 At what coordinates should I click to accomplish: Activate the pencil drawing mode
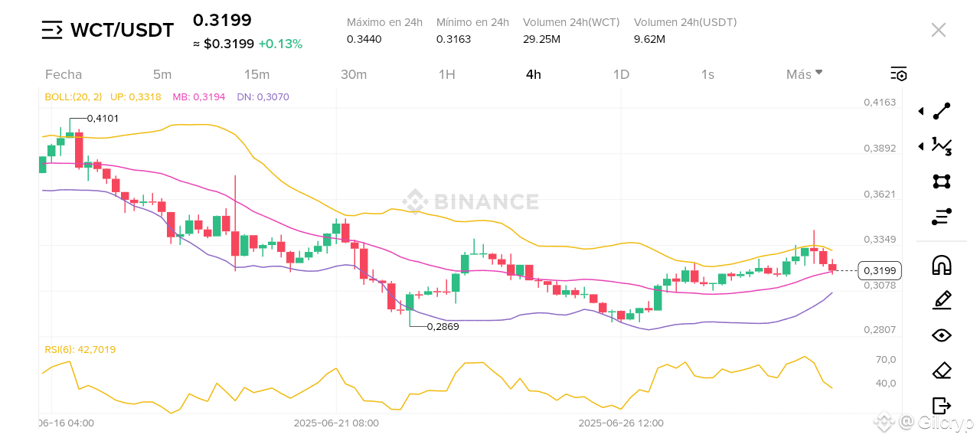tap(942, 300)
